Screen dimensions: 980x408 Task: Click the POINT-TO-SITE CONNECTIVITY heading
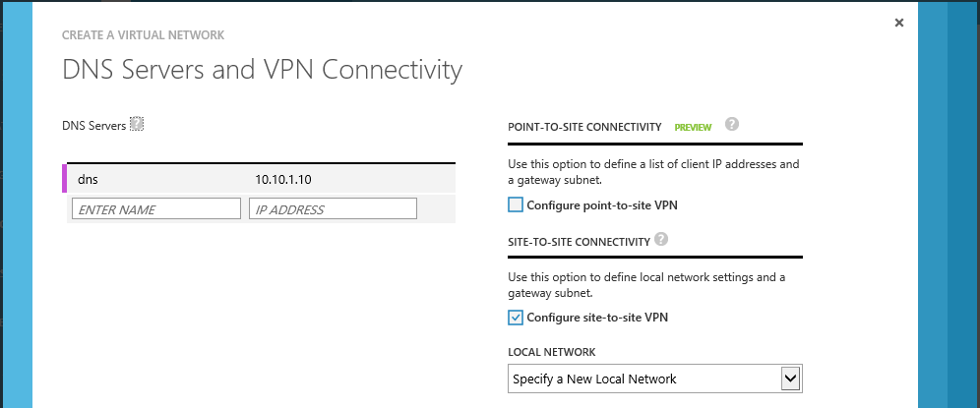pos(583,128)
